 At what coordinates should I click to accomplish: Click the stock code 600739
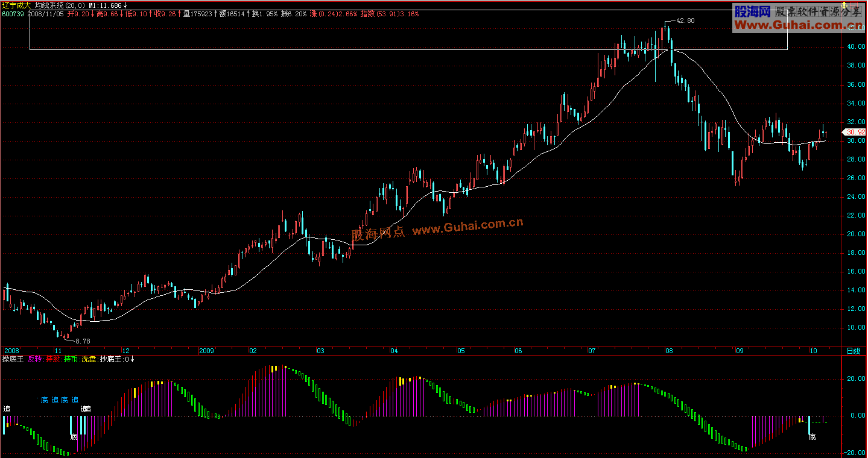(13, 13)
